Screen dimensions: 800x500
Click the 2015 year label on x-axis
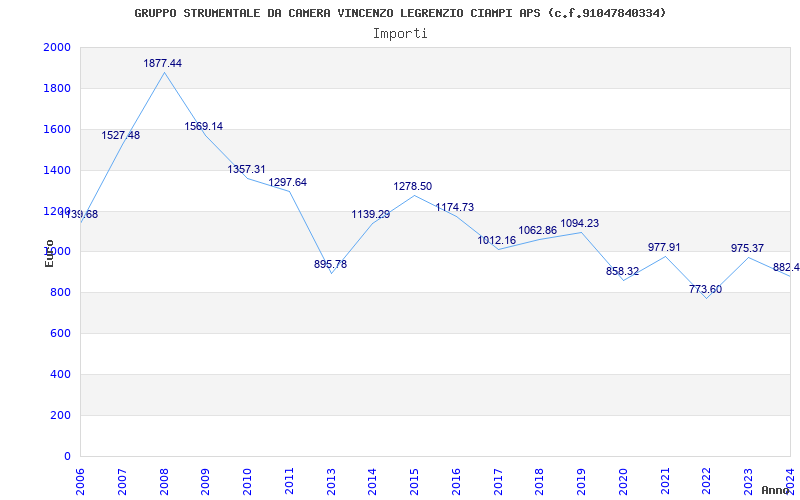point(414,482)
